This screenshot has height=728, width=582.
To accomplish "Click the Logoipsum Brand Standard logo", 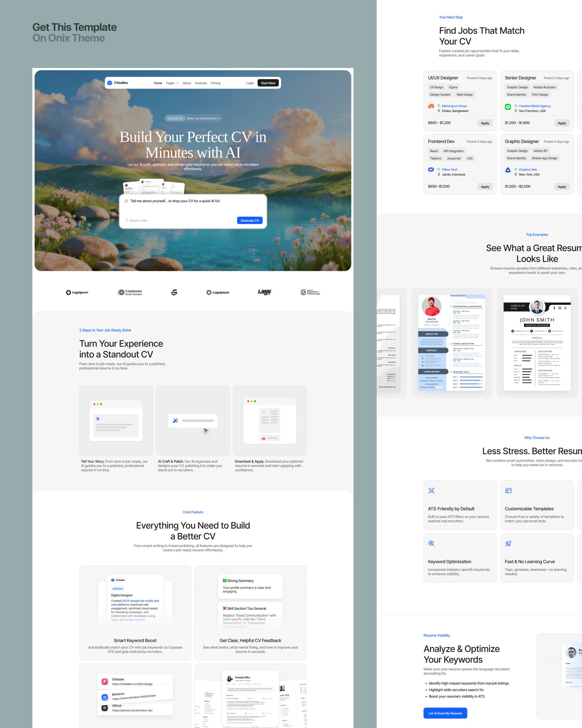I will pos(130,292).
